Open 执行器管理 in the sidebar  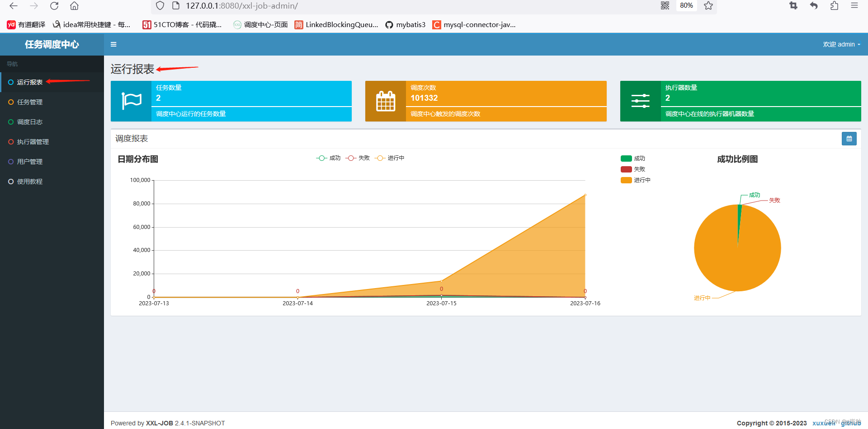point(52,142)
